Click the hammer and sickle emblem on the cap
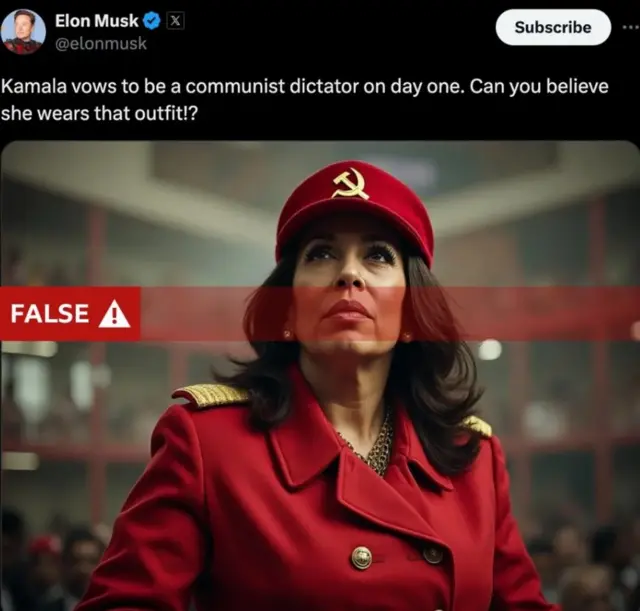 pos(351,185)
